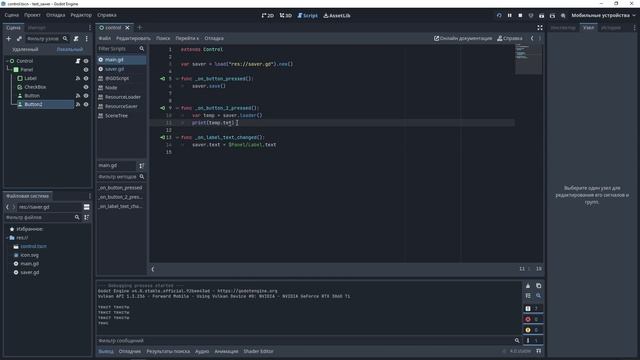The height and width of the screenshot is (360, 640).
Task: Toggle visibility of Control node
Action: pos(86,61)
